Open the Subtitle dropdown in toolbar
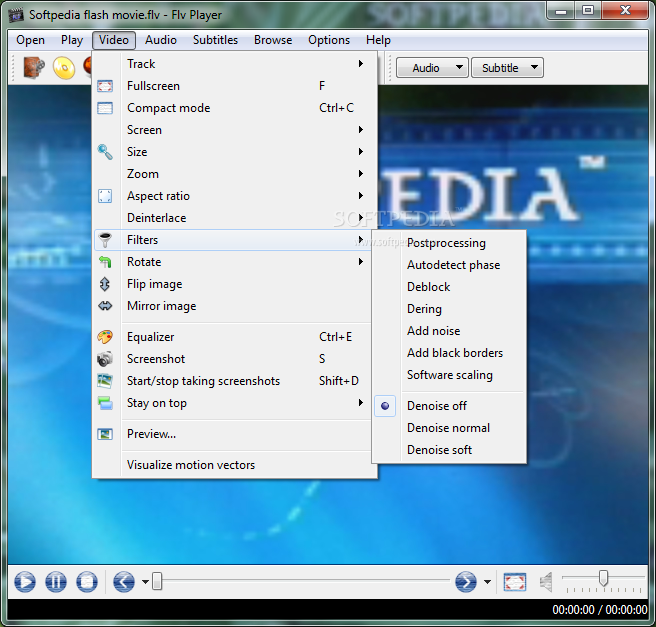Image resolution: width=656 pixels, height=627 pixels. tap(507, 68)
